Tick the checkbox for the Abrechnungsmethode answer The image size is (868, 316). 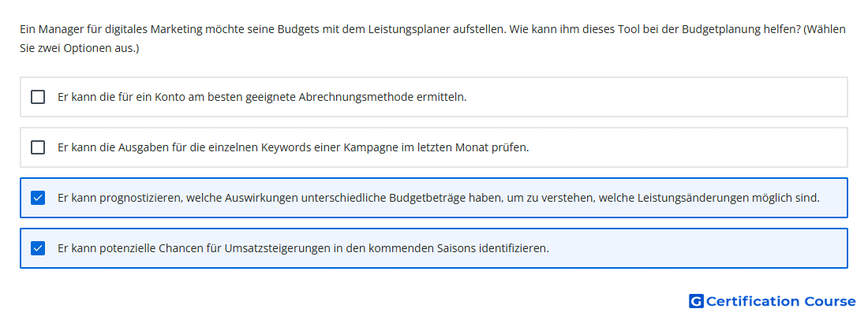tap(38, 97)
